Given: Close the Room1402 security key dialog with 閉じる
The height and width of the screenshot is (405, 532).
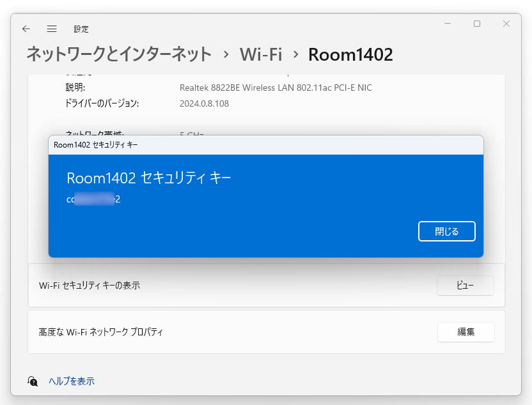Looking at the screenshot, I should pyautogui.click(x=446, y=231).
